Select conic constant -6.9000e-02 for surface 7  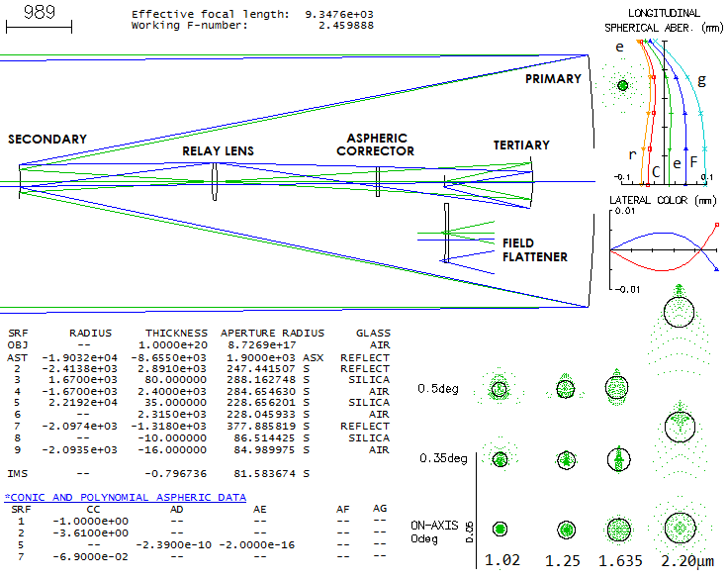[x=91, y=557]
